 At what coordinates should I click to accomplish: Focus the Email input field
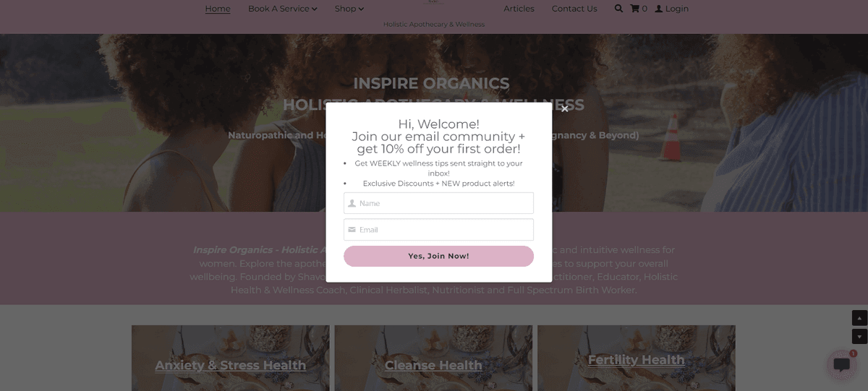tap(438, 230)
